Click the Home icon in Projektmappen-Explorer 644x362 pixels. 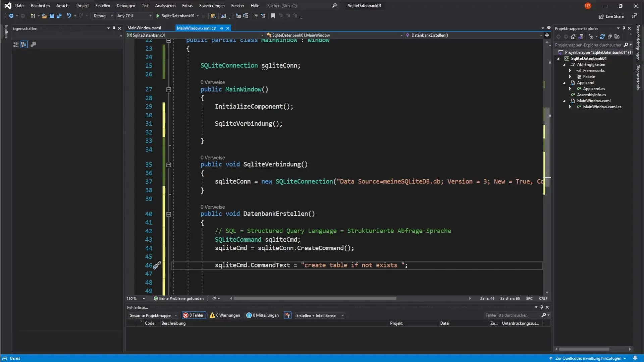point(573,37)
